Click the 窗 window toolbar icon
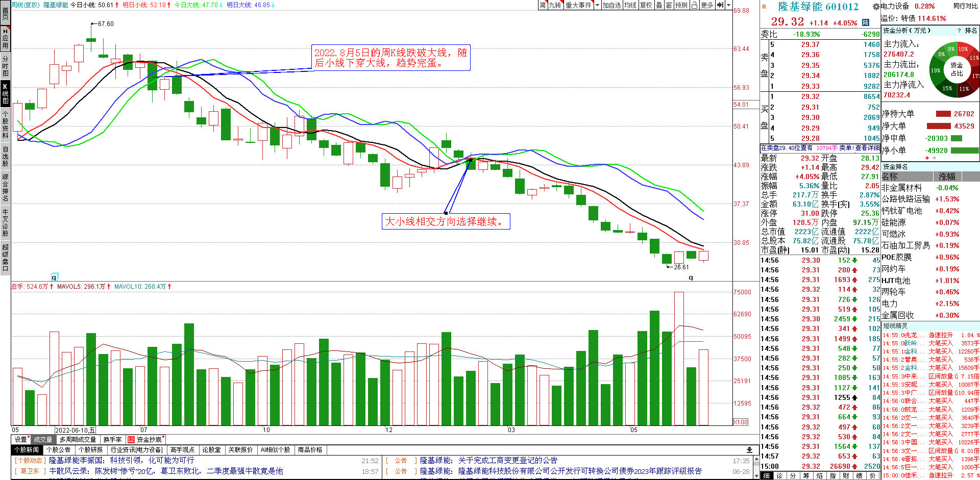 coord(669,5)
